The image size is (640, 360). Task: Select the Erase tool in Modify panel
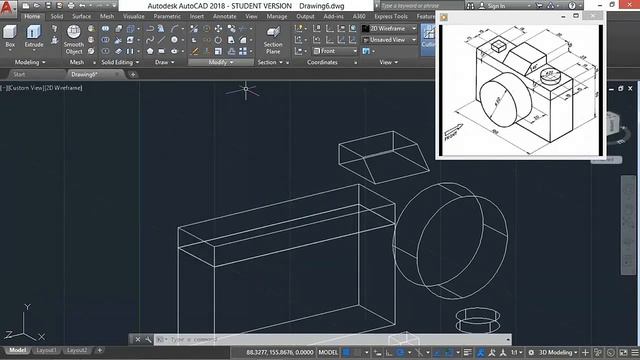tap(195, 51)
